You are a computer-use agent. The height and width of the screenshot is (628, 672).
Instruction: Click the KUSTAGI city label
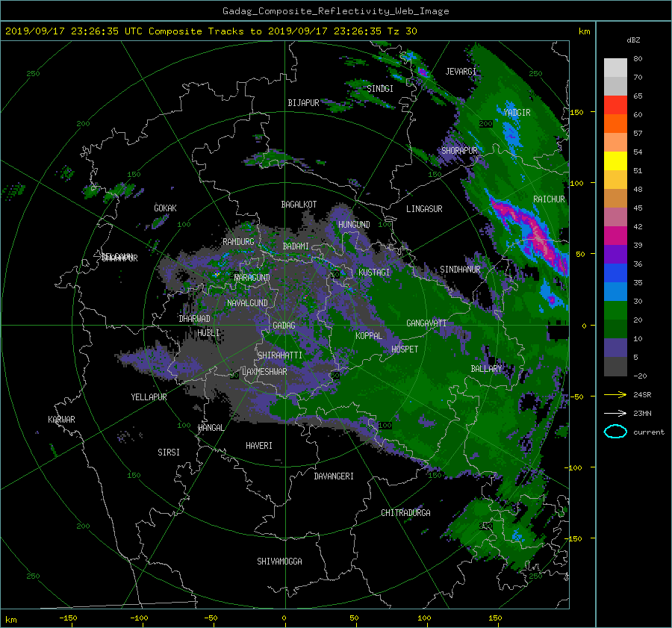point(374,273)
